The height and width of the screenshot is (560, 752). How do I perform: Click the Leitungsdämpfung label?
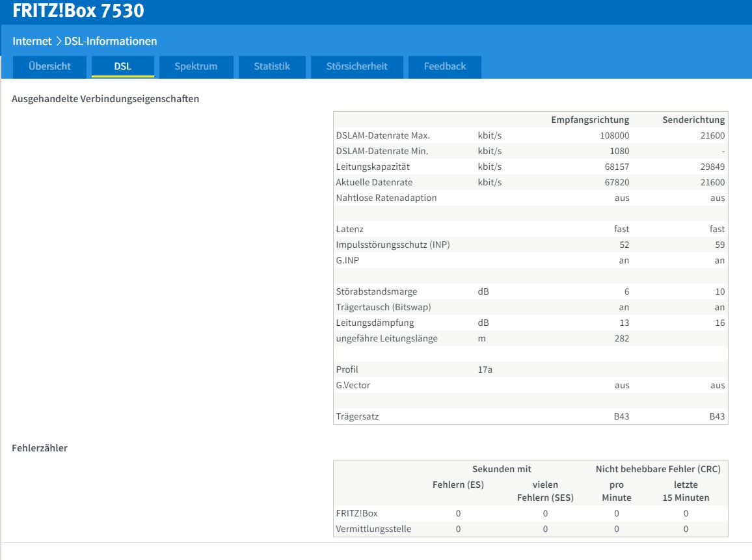(x=375, y=323)
